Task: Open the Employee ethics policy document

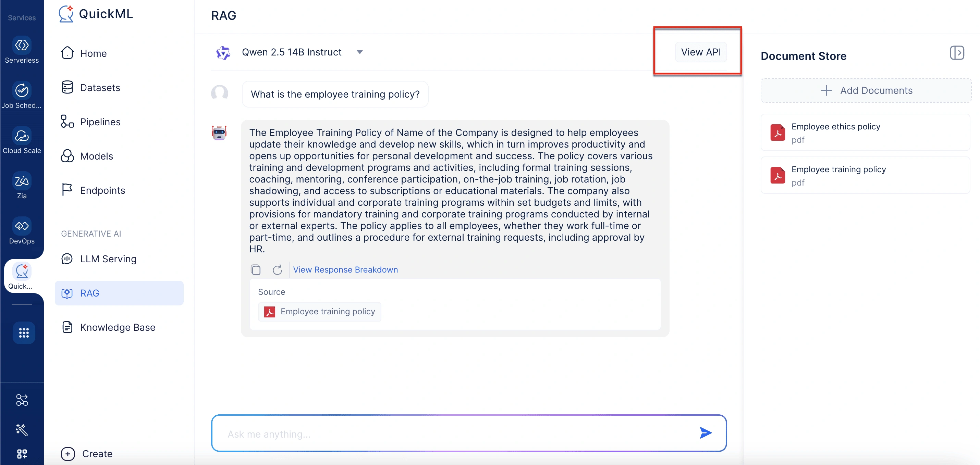Action: pos(865,133)
